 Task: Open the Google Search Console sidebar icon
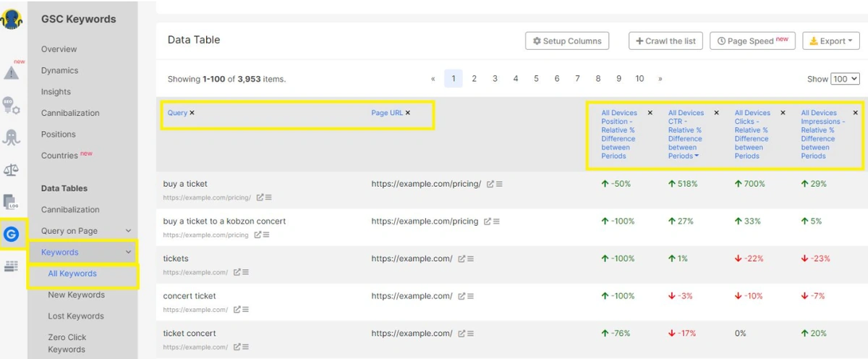12,234
